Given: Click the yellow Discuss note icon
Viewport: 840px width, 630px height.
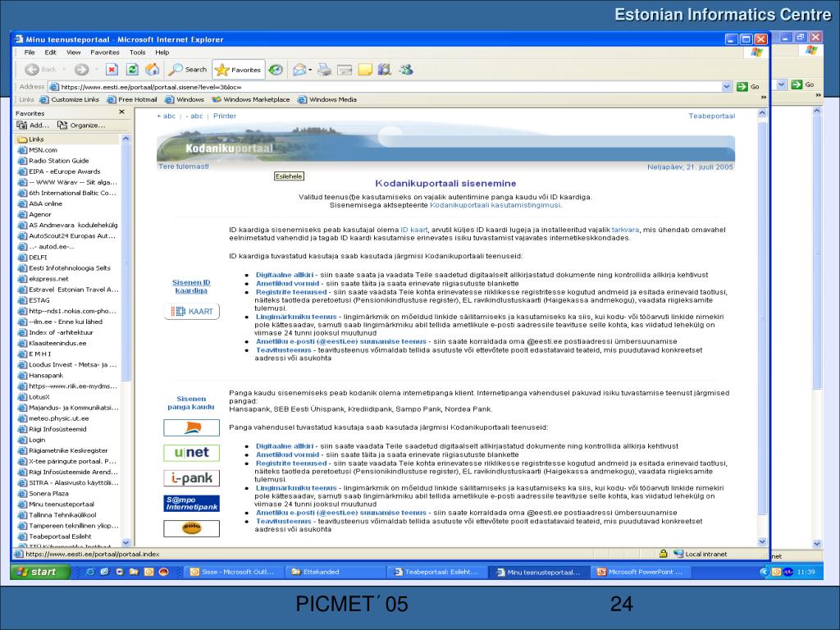Looking at the screenshot, I should coord(365,70).
